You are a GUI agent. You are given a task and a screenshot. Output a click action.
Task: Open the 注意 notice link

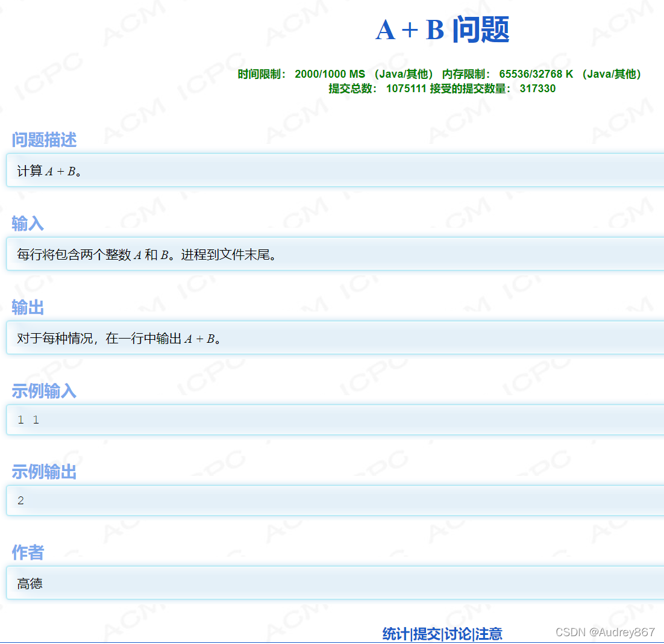(489, 634)
